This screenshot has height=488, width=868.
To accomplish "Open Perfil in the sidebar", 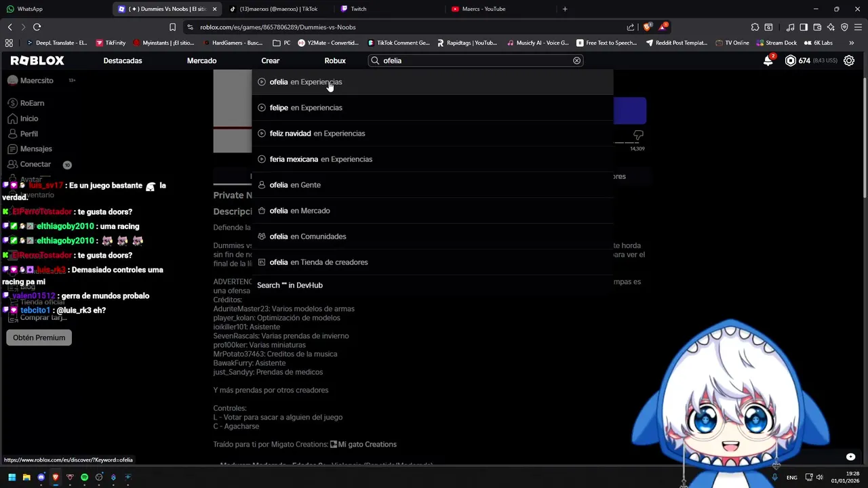I will click(23, 134).
